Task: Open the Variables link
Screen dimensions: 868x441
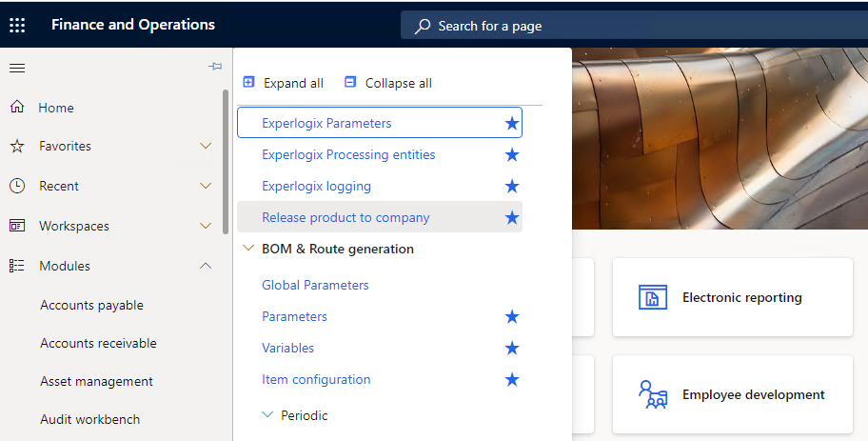Action: 287,348
